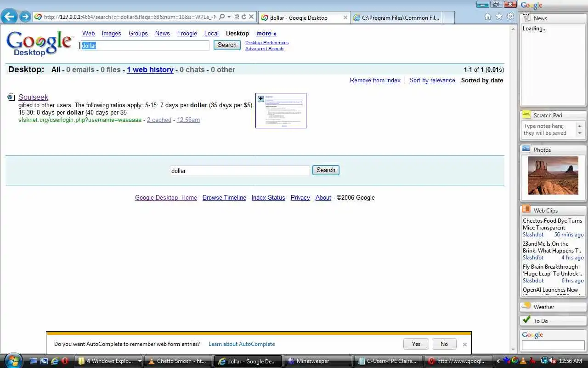Click the address bar search magnifier icon
The image size is (588, 368).
[222, 17]
